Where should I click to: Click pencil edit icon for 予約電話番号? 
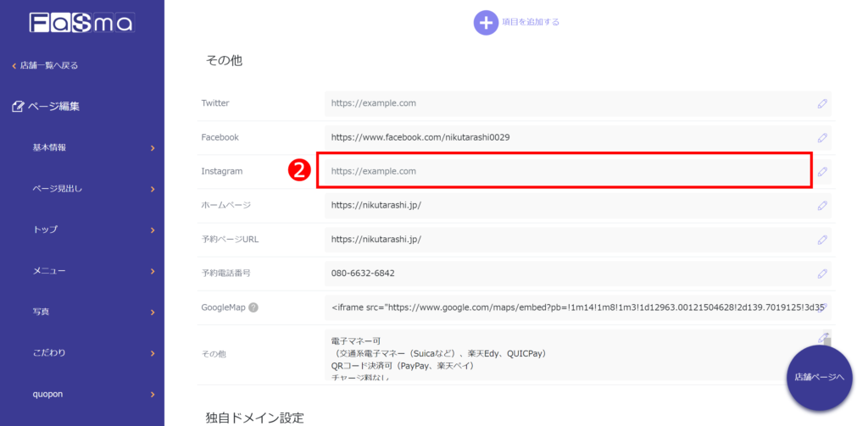821,274
